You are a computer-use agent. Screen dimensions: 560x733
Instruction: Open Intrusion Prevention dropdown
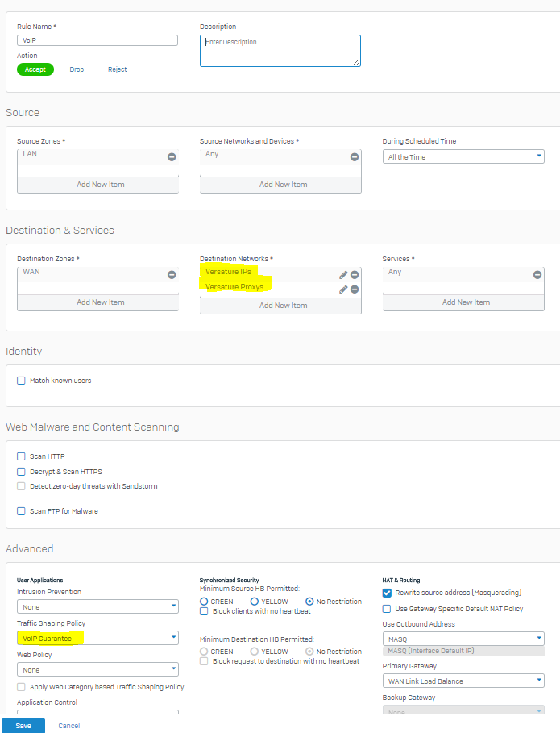(97, 606)
